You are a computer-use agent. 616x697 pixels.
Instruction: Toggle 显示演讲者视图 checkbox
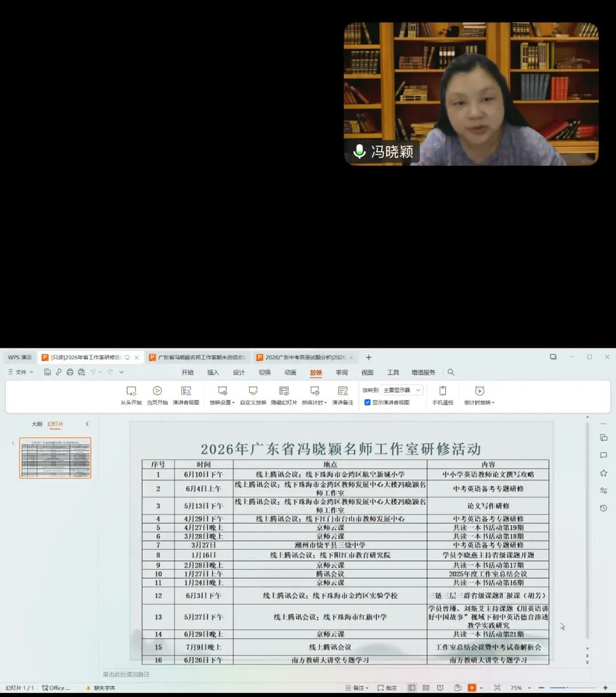(x=367, y=402)
